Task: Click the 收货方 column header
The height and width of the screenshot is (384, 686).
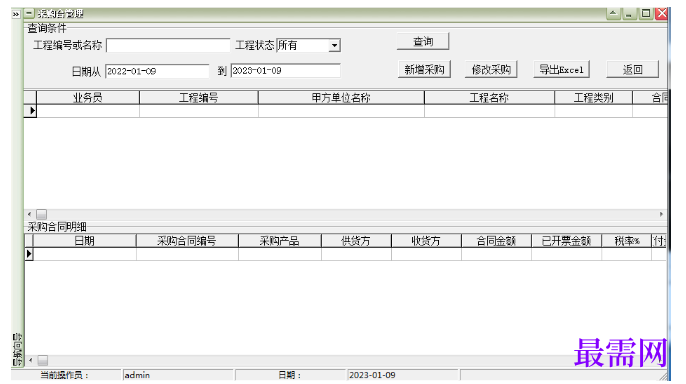Action: pyautogui.click(x=426, y=241)
